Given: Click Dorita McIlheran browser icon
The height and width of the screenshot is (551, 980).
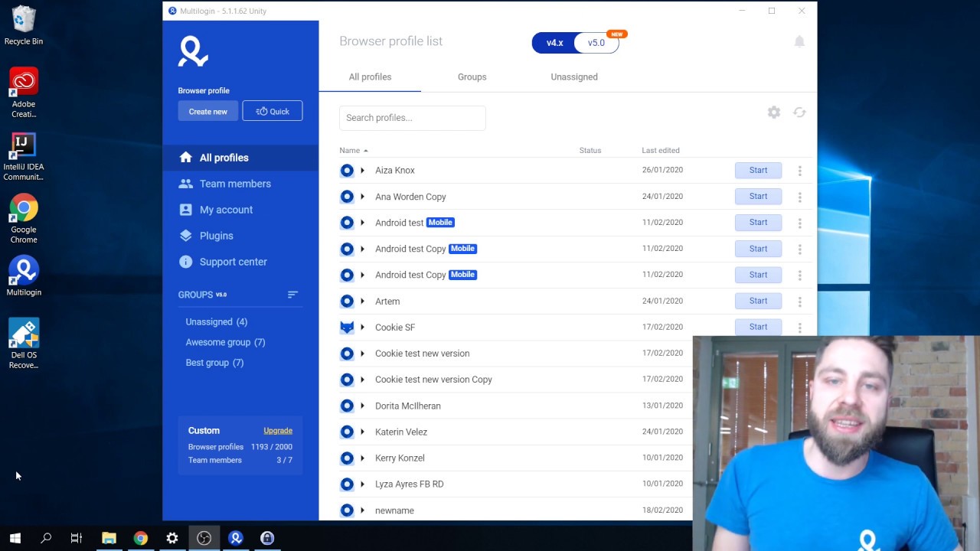Looking at the screenshot, I should [x=347, y=406].
